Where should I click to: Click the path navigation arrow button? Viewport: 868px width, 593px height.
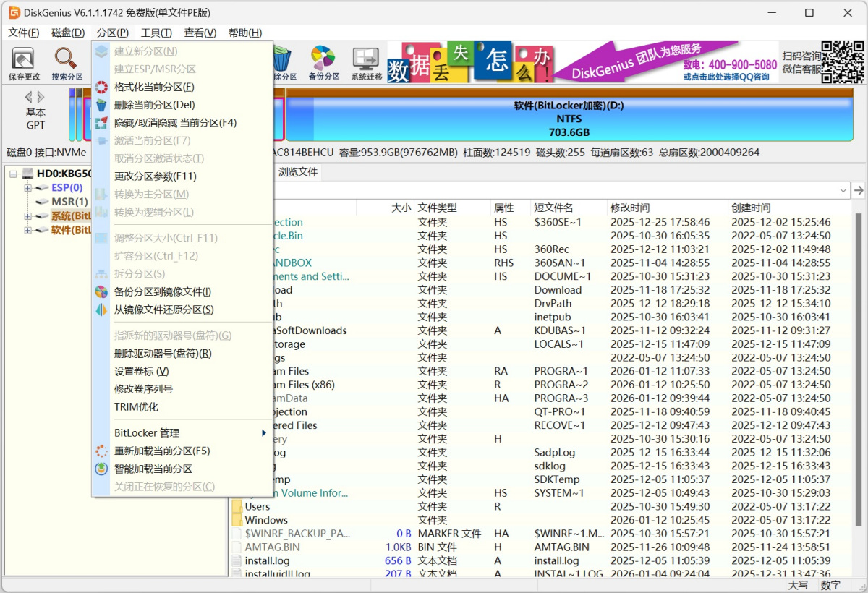pyautogui.click(x=859, y=189)
